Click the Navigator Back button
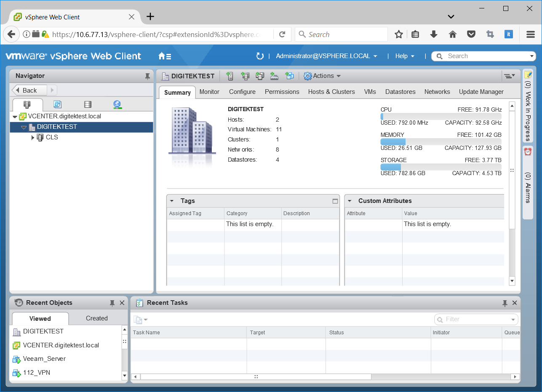Viewport: 542px width, 392px height. [x=30, y=90]
